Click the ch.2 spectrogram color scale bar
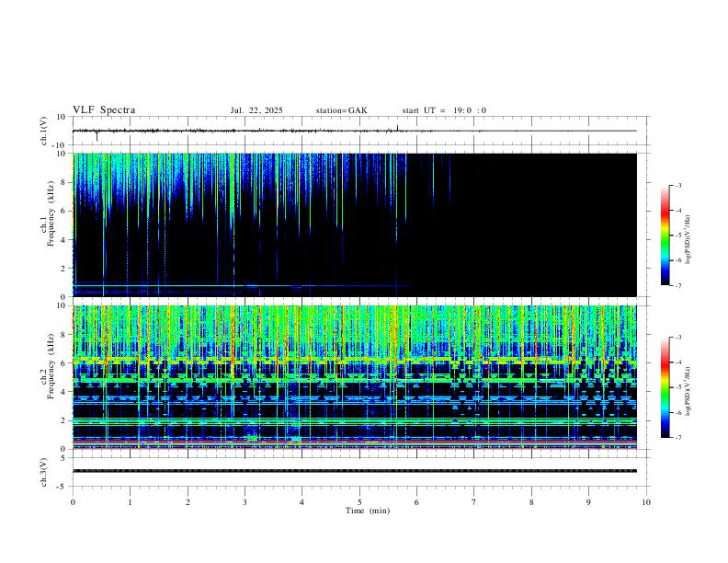 point(665,387)
